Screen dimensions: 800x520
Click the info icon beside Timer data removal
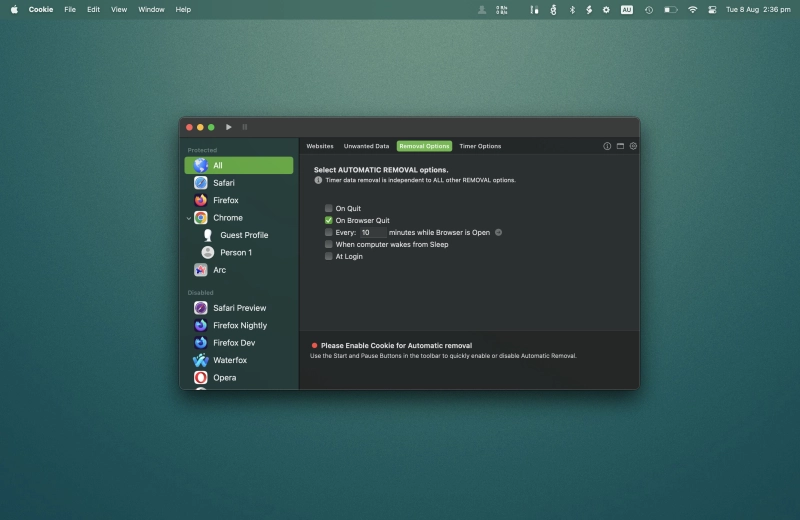pos(318,180)
